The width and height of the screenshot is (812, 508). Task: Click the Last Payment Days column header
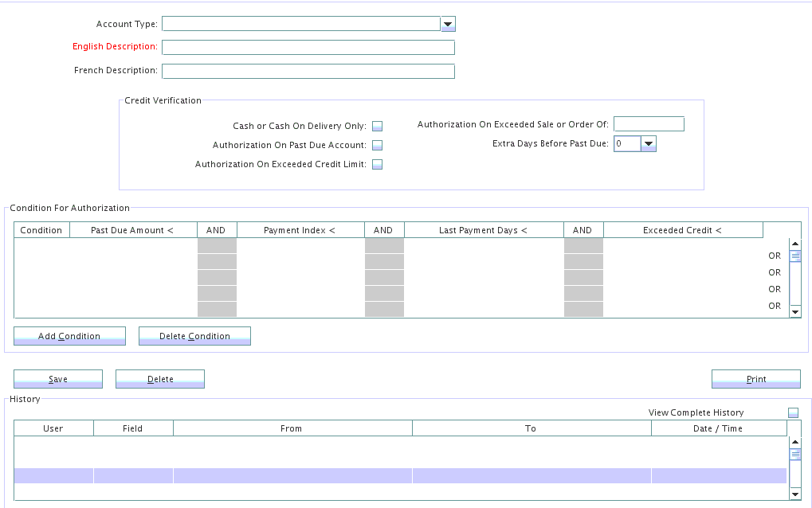pyautogui.click(x=484, y=230)
